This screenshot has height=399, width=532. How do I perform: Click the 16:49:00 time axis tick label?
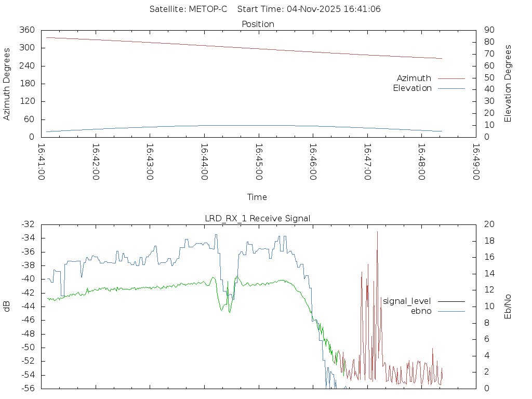point(476,162)
